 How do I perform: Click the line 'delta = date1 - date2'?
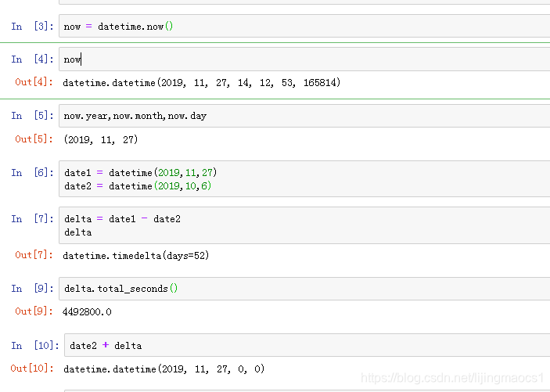[x=122, y=219]
